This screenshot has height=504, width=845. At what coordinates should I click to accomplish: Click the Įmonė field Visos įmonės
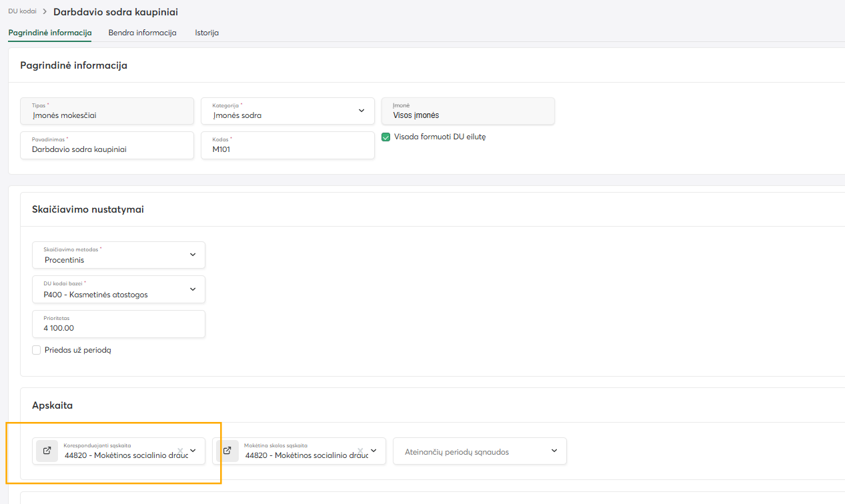[x=468, y=111]
